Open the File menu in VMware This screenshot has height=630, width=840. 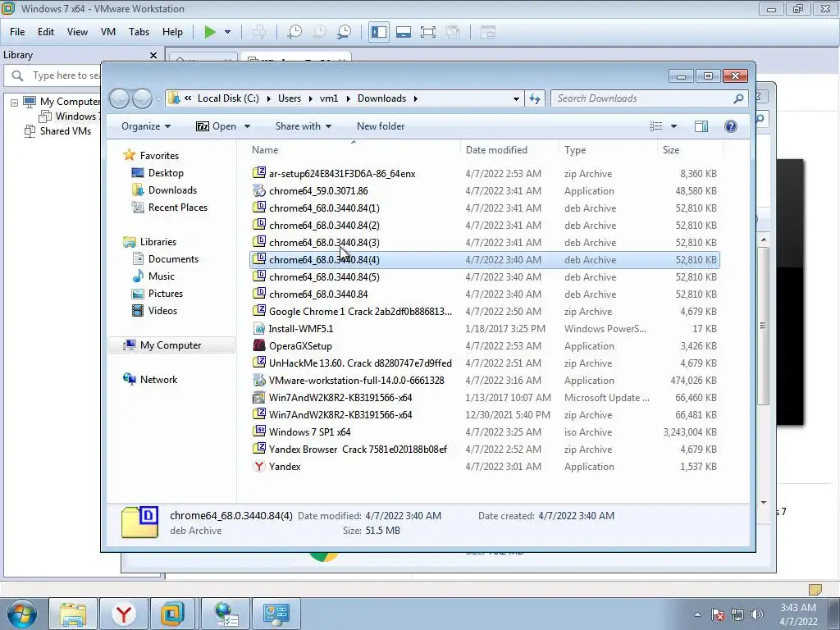coord(17,32)
